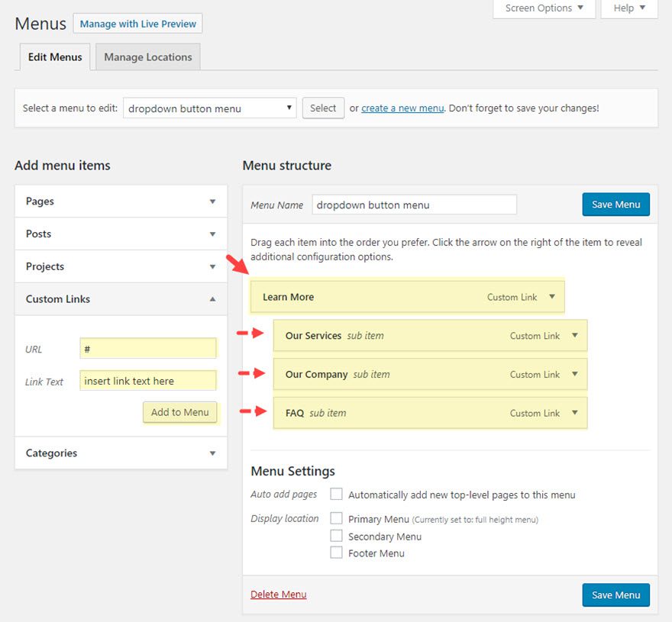Open the Help dropdown
The width and height of the screenshot is (672, 622).
coord(628,8)
